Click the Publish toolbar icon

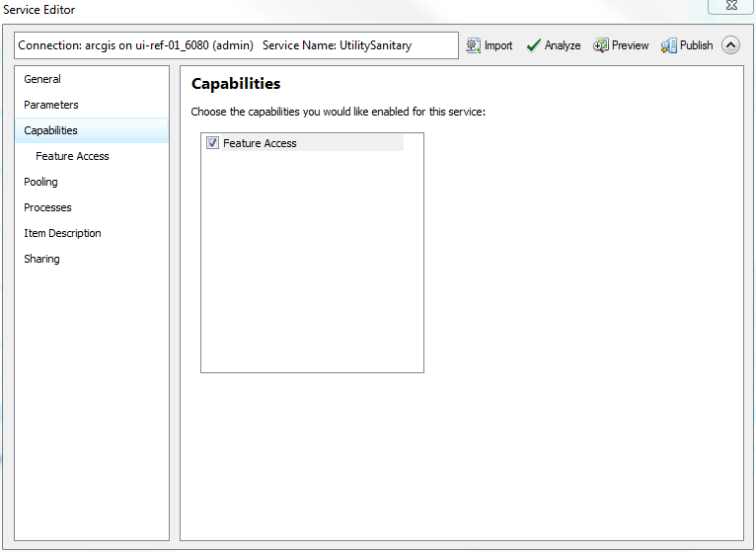[x=668, y=45]
